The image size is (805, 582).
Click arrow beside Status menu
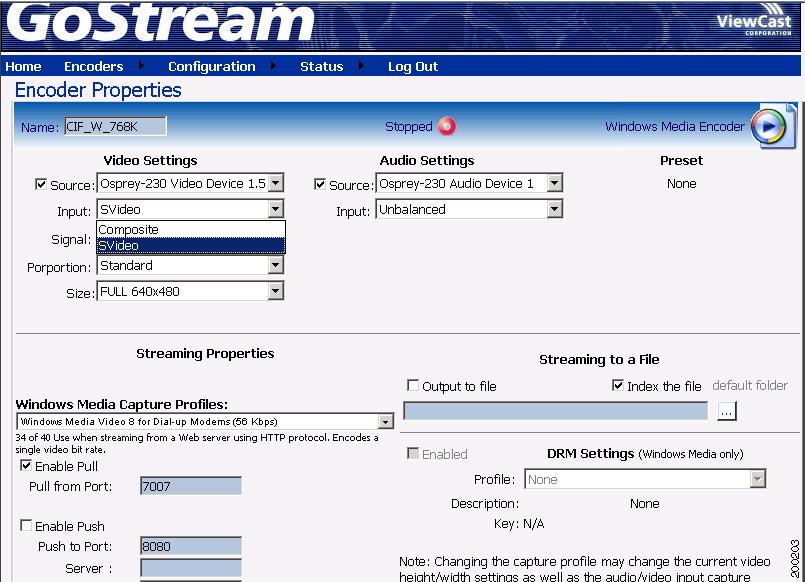pyautogui.click(x=361, y=66)
